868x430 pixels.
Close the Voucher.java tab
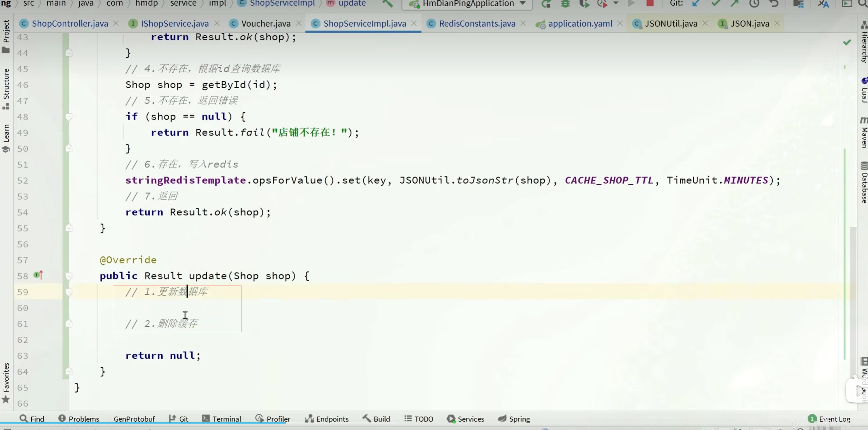[x=299, y=23]
